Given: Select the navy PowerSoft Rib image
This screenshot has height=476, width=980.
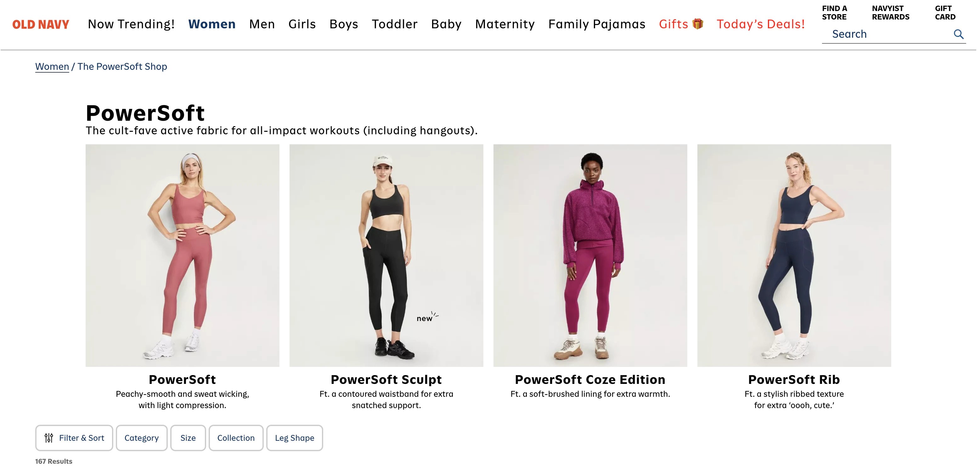Looking at the screenshot, I should [x=794, y=255].
